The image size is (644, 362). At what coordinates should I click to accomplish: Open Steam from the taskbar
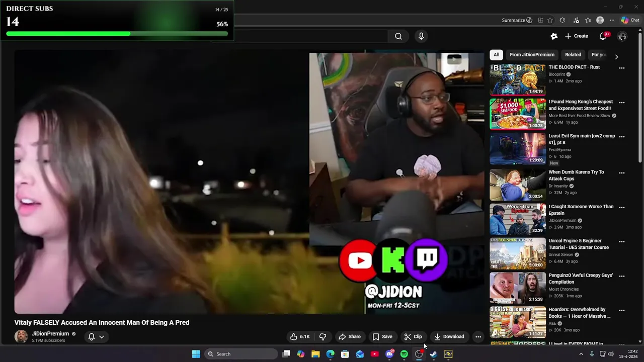coord(433,354)
